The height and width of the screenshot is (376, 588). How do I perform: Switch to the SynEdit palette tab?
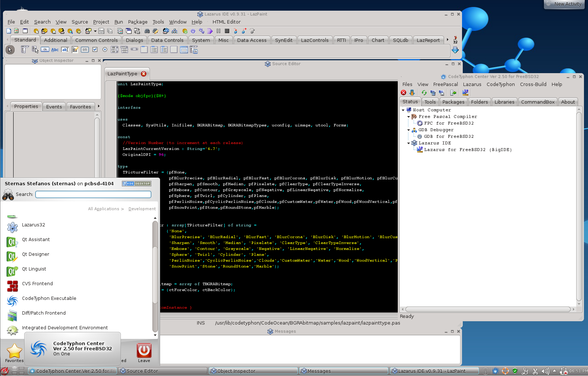click(x=284, y=40)
